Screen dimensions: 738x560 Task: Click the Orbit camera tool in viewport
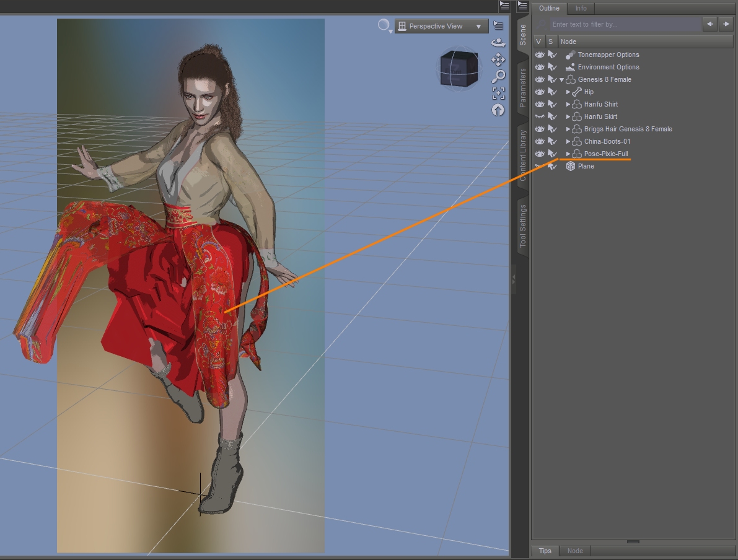(498, 43)
